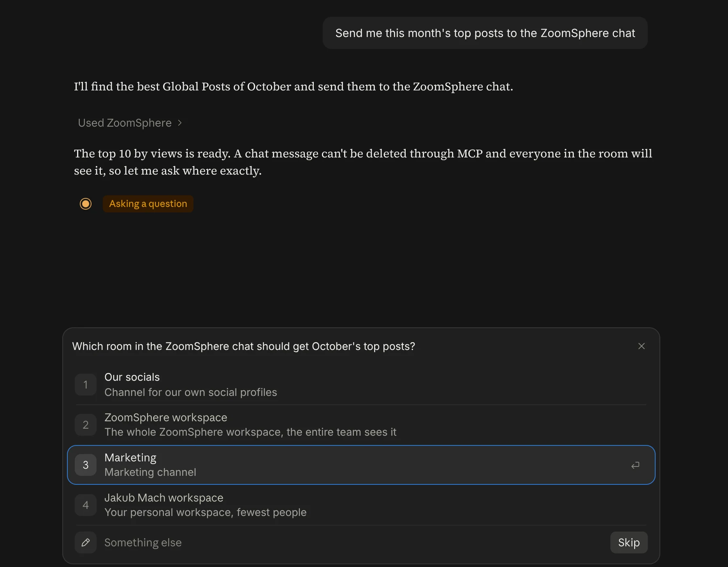Click the Skip button
This screenshot has height=567, width=728.
(x=629, y=542)
